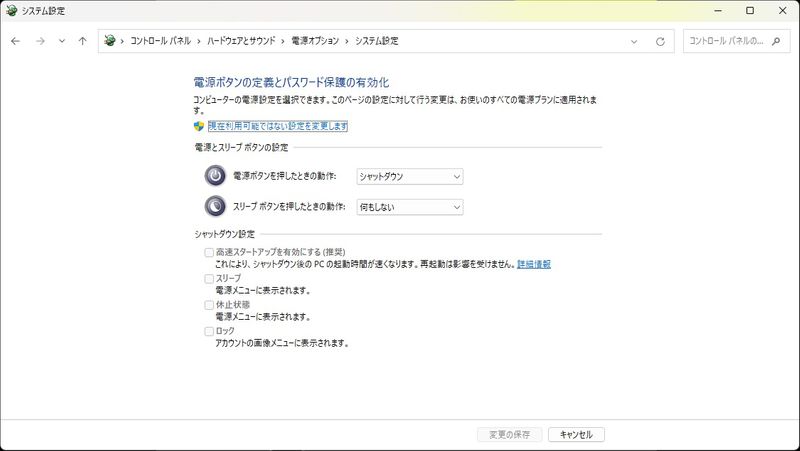This screenshot has width=800, height=451.
Task: Toggle the ロック checkbox
Action: [x=209, y=331]
